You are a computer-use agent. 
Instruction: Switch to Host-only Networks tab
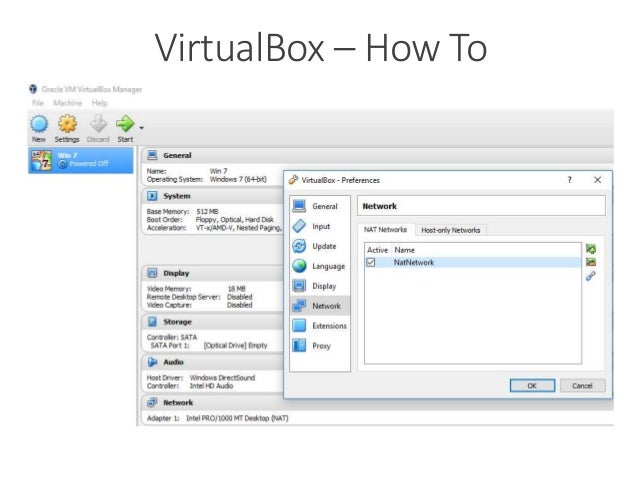[450, 230]
